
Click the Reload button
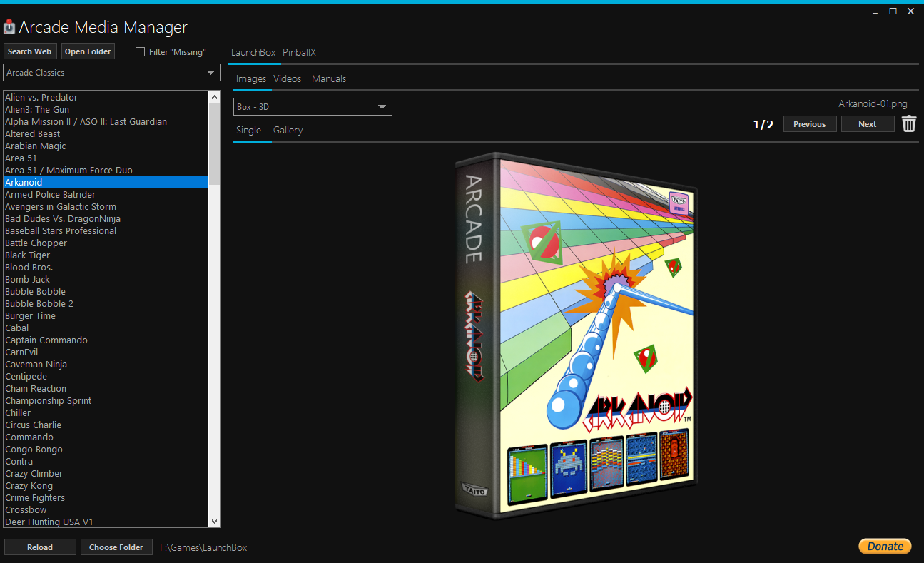tap(40, 547)
